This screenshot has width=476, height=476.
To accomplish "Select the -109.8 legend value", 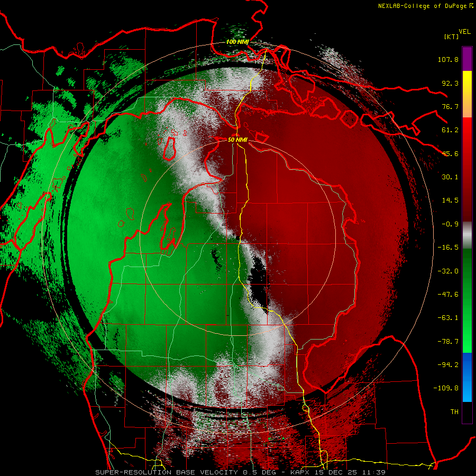I will 446,388.
